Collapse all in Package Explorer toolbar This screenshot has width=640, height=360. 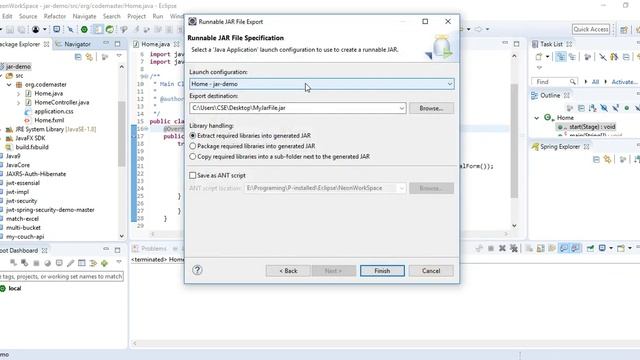(78, 57)
